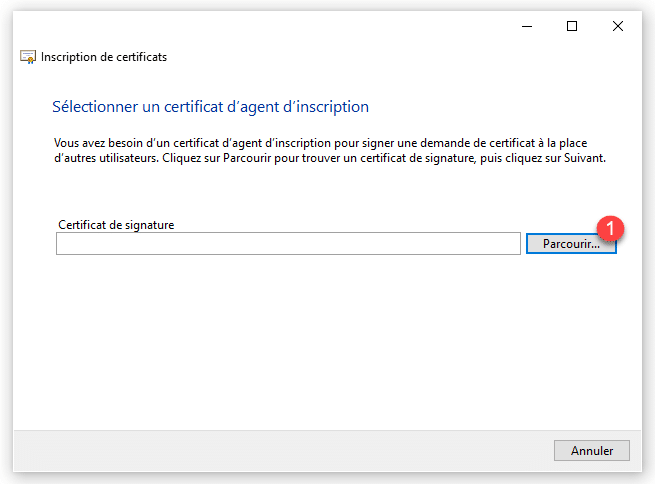655x484 pixels.
Task: Click the blue heading "Sélectionner un certificat d'agent d'inscription"
Action: (x=210, y=106)
